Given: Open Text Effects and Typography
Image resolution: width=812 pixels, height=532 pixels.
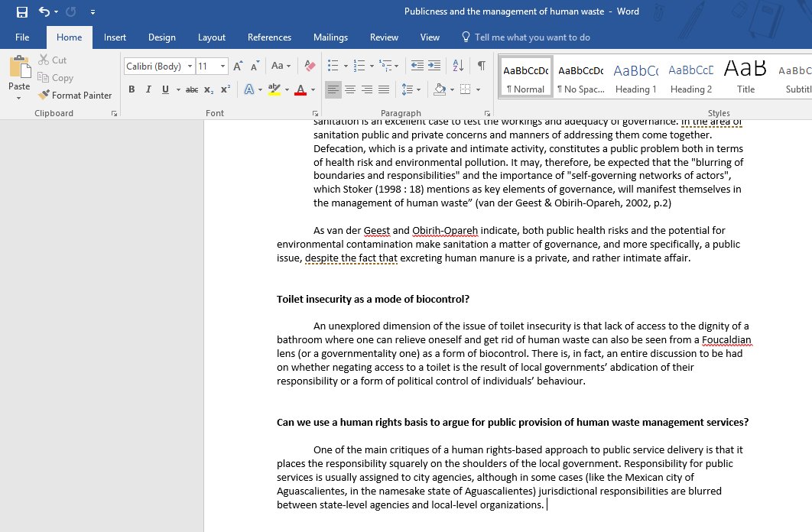Looking at the screenshot, I should [249, 89].
